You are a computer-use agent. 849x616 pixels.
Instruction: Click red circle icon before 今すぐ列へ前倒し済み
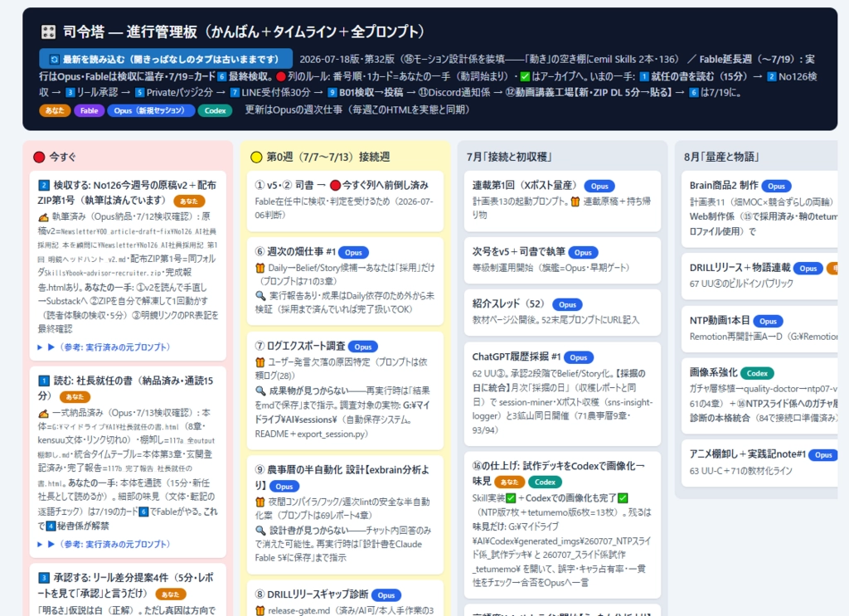tap(335, 185)
